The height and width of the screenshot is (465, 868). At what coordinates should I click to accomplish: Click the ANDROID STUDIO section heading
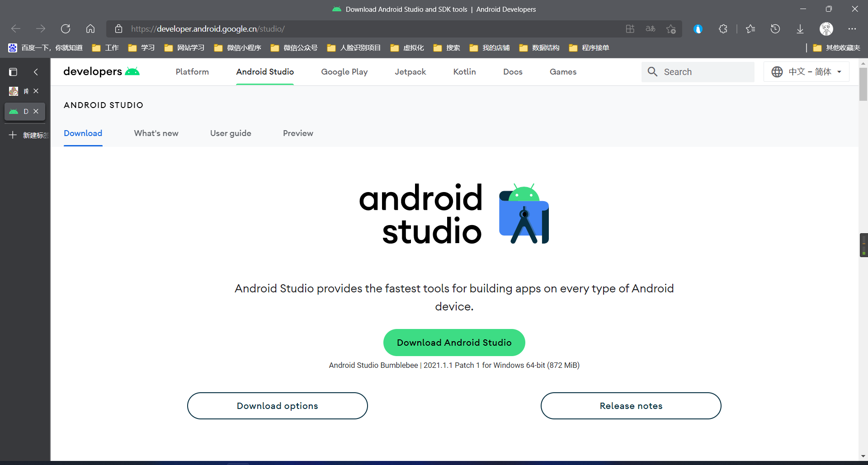pyautogui.click(x=104, y=105)
